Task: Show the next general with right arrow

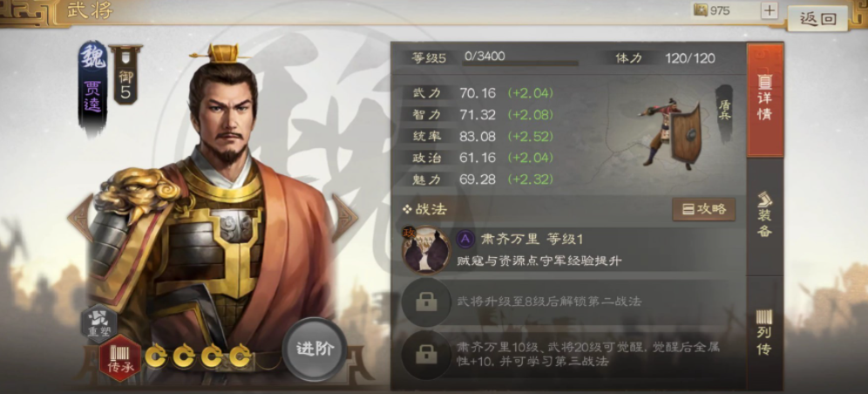Action: click(345, 217)
